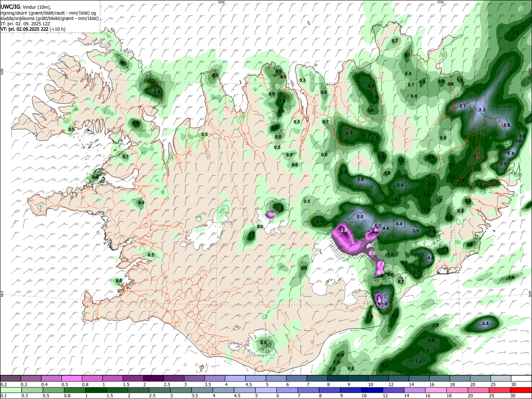Click the 'VT: þri. 02.09.2025 22Z' valid time line
Image resolution: width=532 pixels, height=399 pixels.
click(x=25, y=29)
